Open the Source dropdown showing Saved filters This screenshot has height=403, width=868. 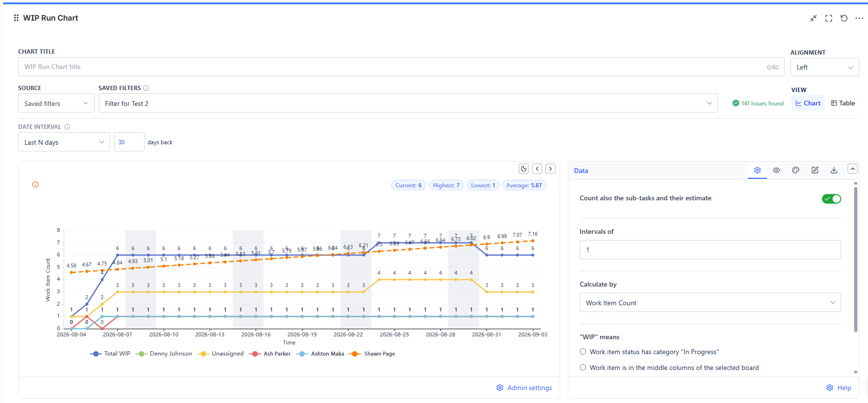56,103
